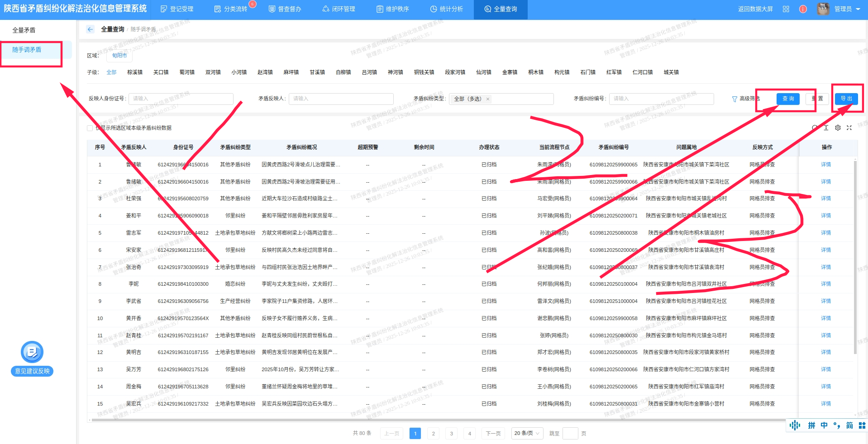Toggle fullscreen table view icon

pos(849,128)
